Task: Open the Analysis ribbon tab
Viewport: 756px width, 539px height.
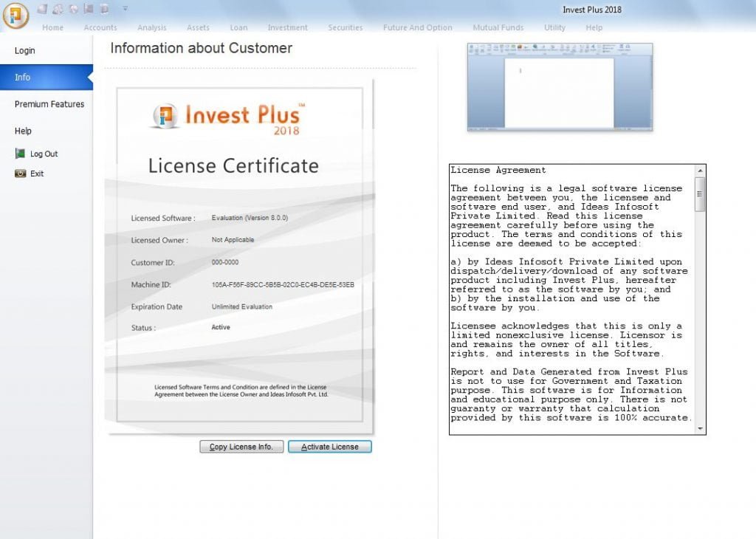Action: [x=152, y=27]
